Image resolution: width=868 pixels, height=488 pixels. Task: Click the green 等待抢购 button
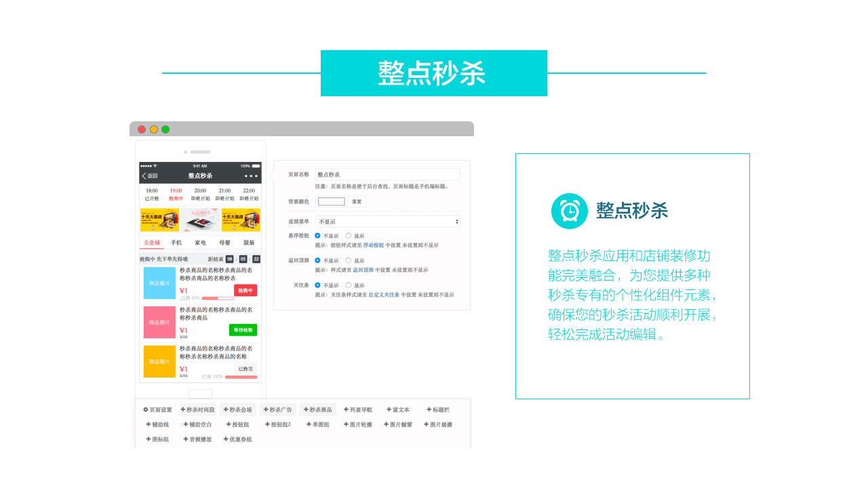click(x=243, y=330)
